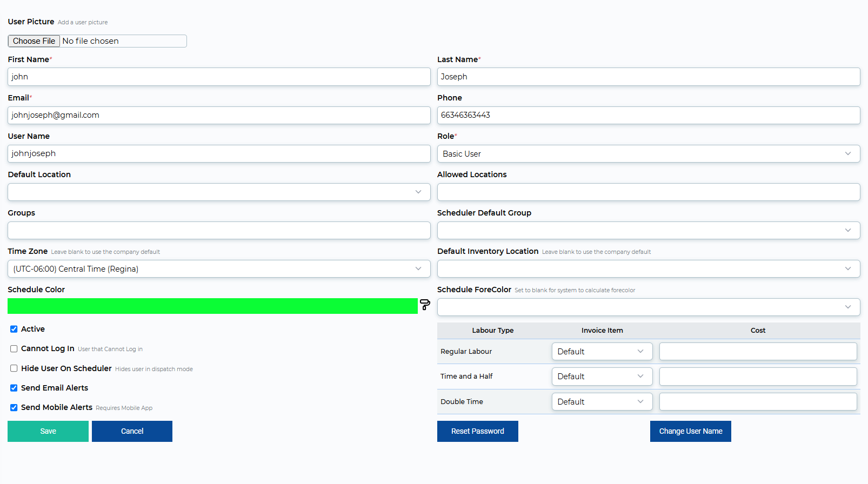Image resolution: width=868 pixels, height=484 pixels.
Task: Disable Send Mobile Alerts checkbox
Action: pyautogui.click(x=14, y=408)
